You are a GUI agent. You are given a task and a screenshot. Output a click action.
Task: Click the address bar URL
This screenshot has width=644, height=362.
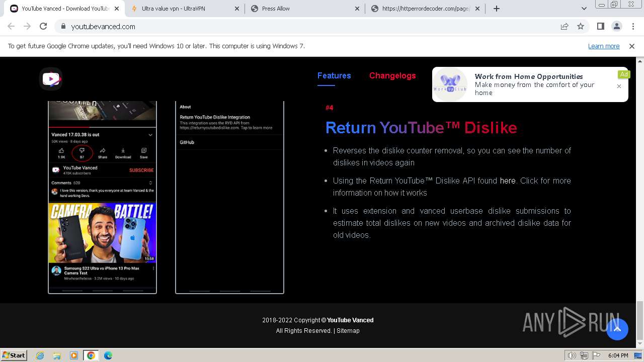tap(103, 27)
